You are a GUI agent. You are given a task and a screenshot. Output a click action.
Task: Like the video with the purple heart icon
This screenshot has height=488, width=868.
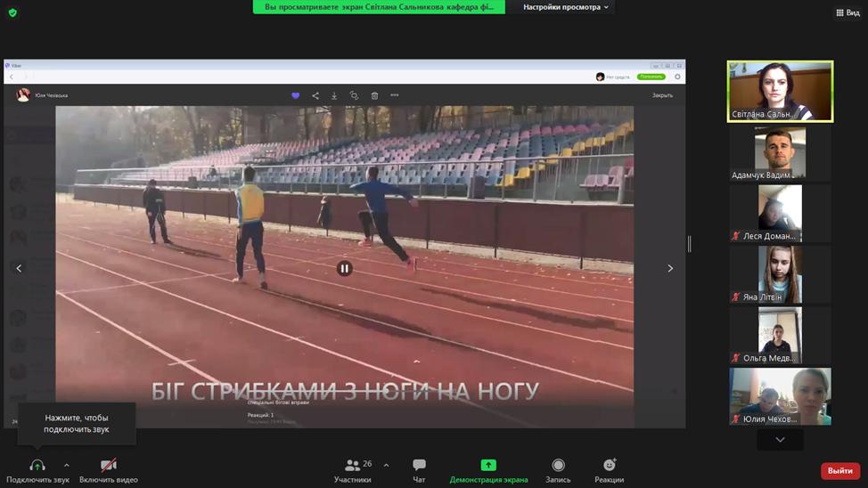tap(296, 95)
